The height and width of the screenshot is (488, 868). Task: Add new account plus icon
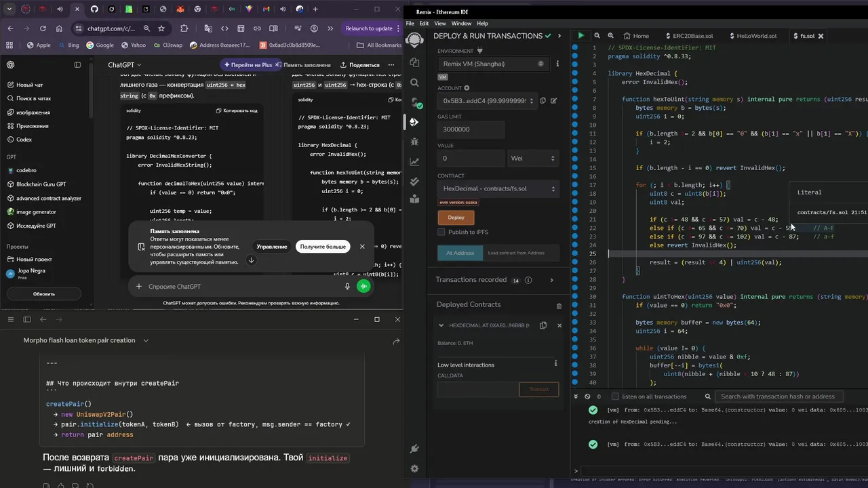click(467, 88)
